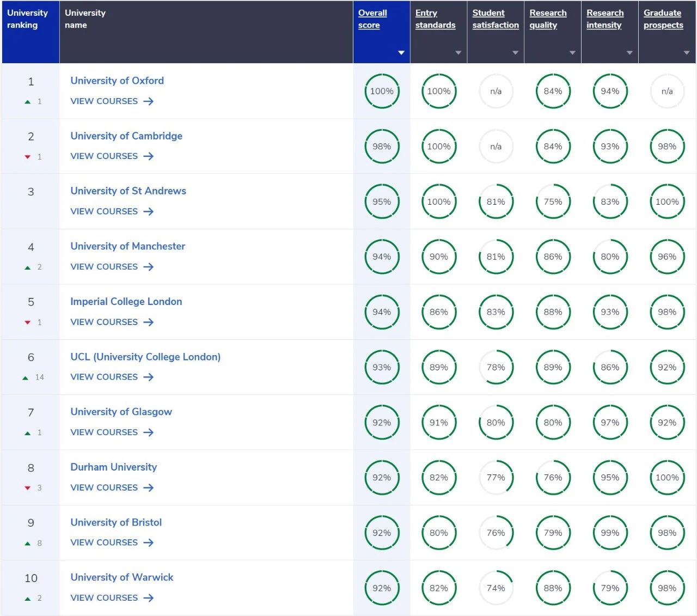Image resolution: width=697 pixels, height=616 pixels.
Task: Click Oxford's 100% overall score circle
Action: [382, 92]
